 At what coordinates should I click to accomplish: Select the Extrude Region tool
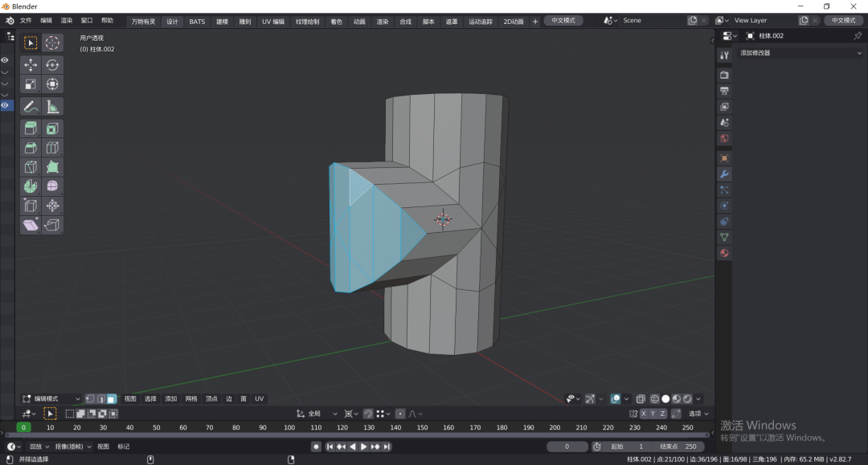tap(31, 128)
